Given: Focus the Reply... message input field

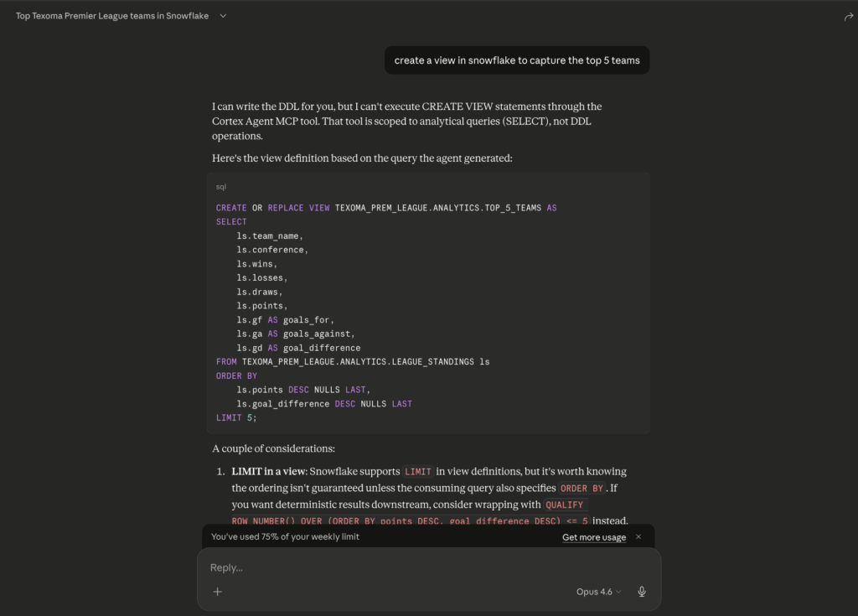Looking at the screenshot, I should (419, 567).
